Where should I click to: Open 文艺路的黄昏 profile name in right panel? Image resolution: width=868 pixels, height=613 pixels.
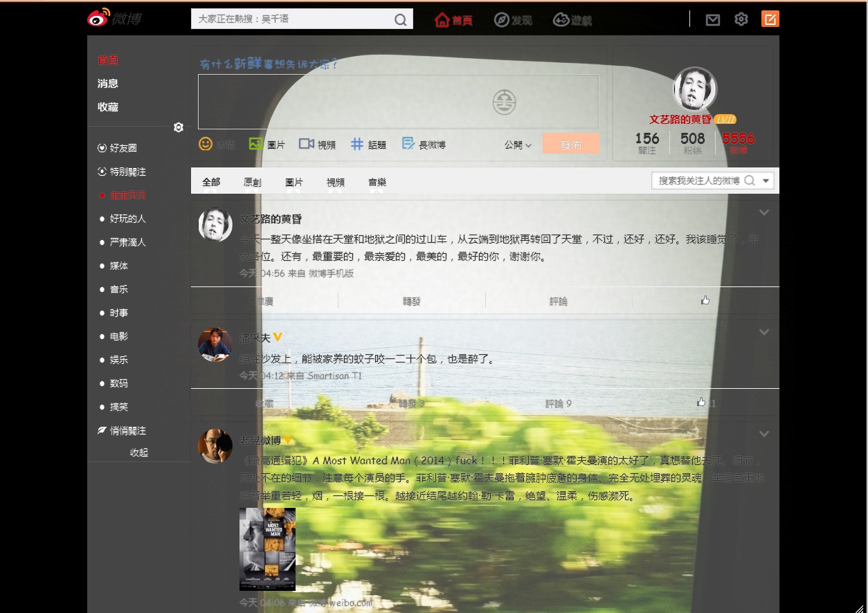(x=680, y=120)
